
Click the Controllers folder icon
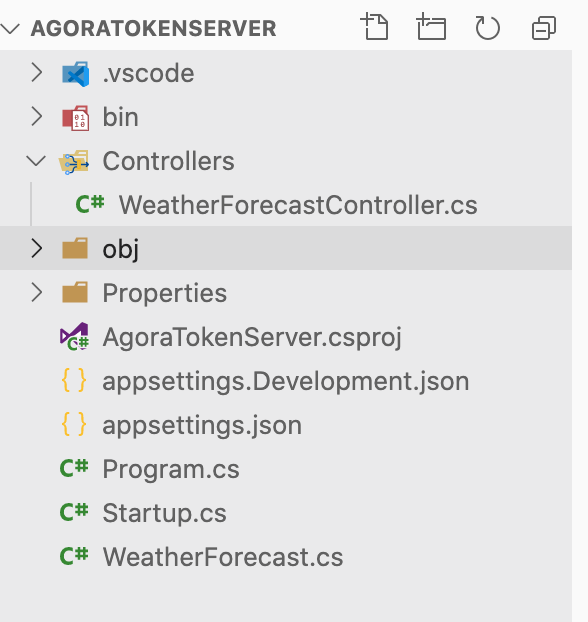[74, 162]
